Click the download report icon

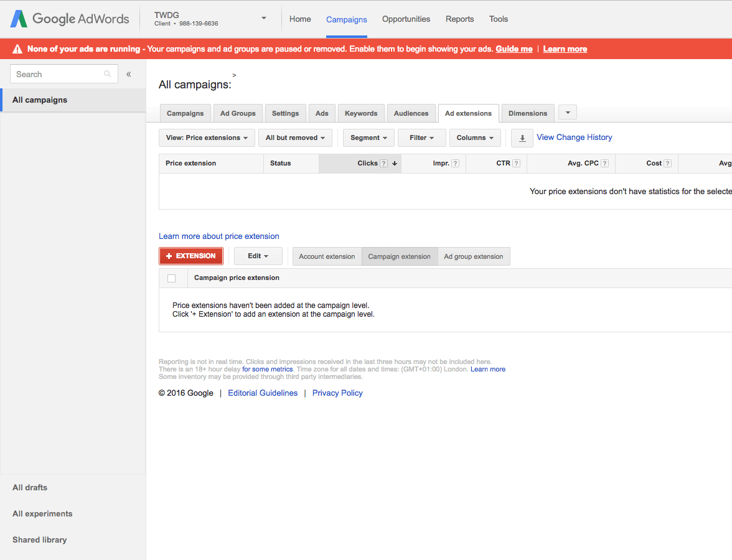[x=522, y=138]
